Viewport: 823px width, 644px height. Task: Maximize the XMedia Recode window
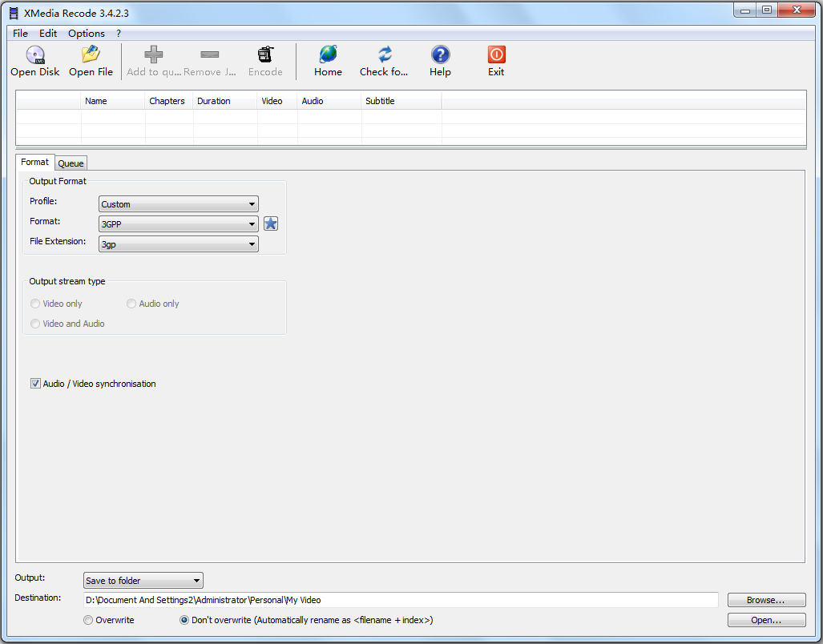(x=767, y=10)
